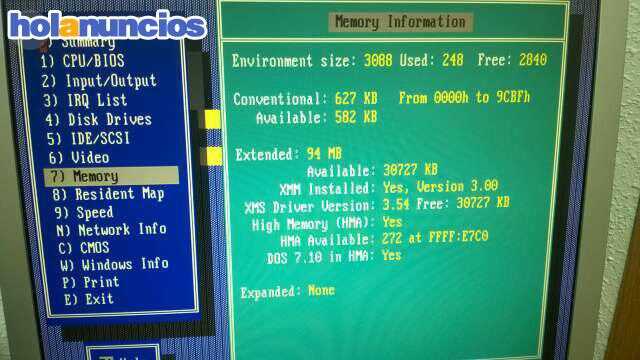Click the highlighted Memory menu item
Screen dimensions: 640x360
[111, 176]
